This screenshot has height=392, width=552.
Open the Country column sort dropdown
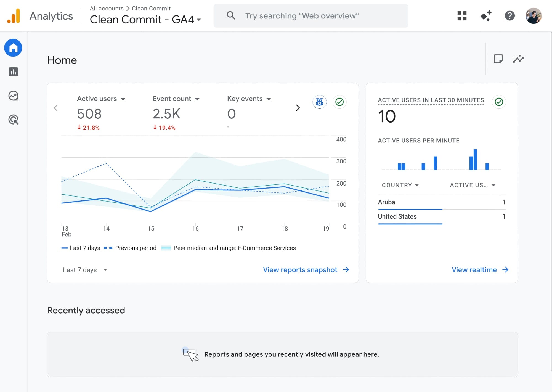click(x=400, y=185)
